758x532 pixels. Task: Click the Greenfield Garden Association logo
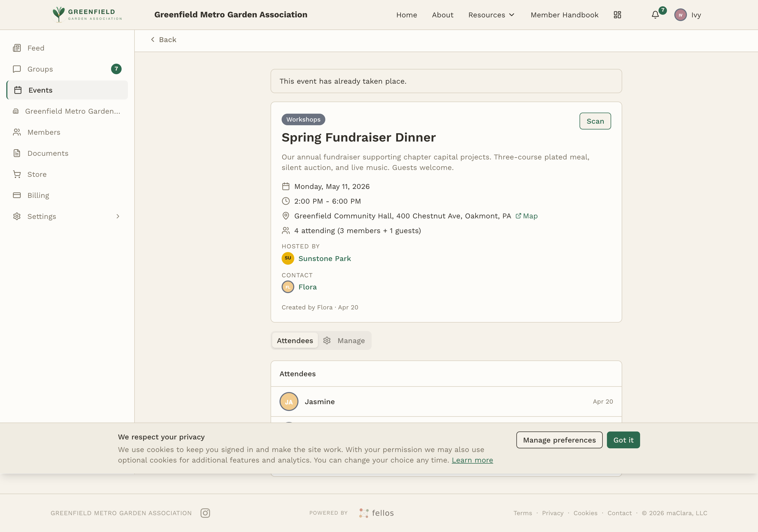(x=87, y=14)
